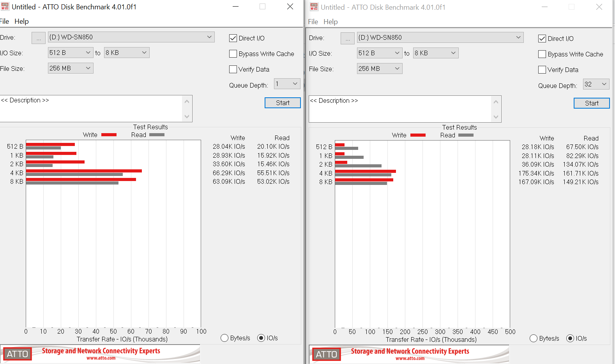Screen dimensions: 615x364
Task: Open Queue Depth dropdown showing 1
Action: pyautogui.click(x=287, y=84)
